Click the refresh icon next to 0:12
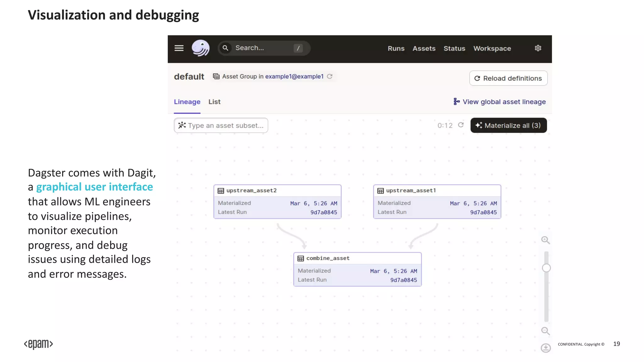This screenshot has height=362, width=644. pos(461,125)
